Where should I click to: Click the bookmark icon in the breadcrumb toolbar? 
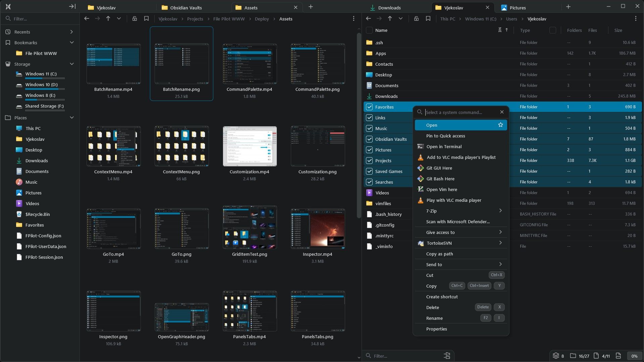tap(146, 19)
